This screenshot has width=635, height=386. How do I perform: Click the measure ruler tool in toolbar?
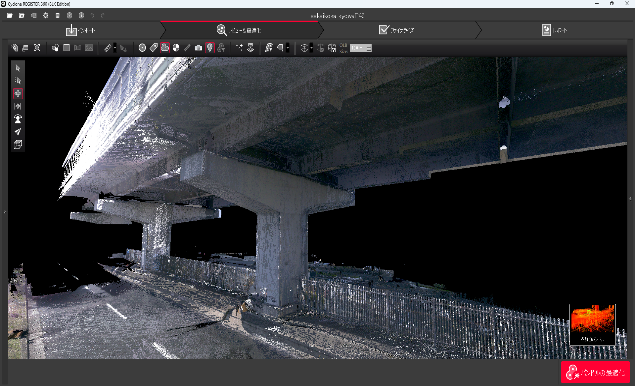pyautogui.click(x=107, y=48)
